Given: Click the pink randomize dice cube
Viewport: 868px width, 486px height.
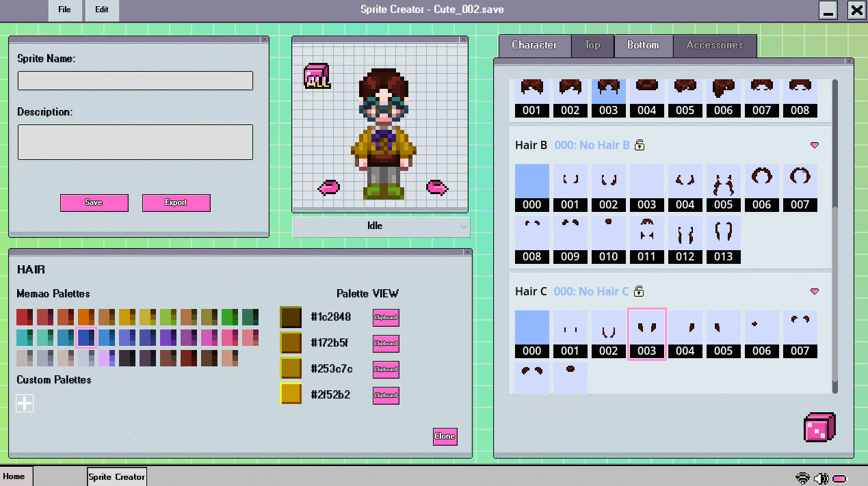Looking at the screenshot, I should point(819,429).
